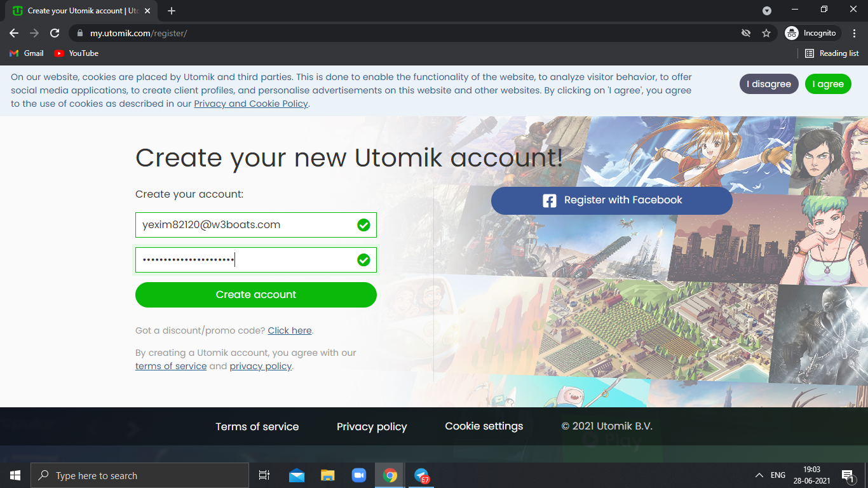Screen dimensions: 868x488
Task: Bookmark this page with star icon
Action: click(x=766, y=33)
